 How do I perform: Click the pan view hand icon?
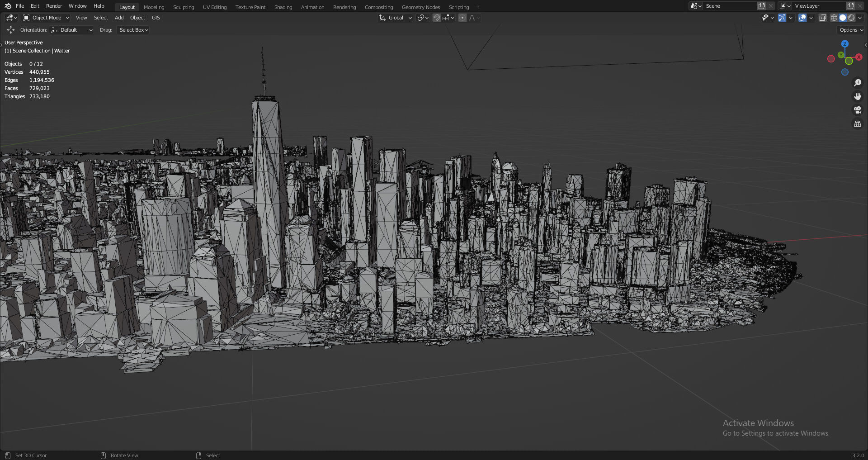(857, 96)
